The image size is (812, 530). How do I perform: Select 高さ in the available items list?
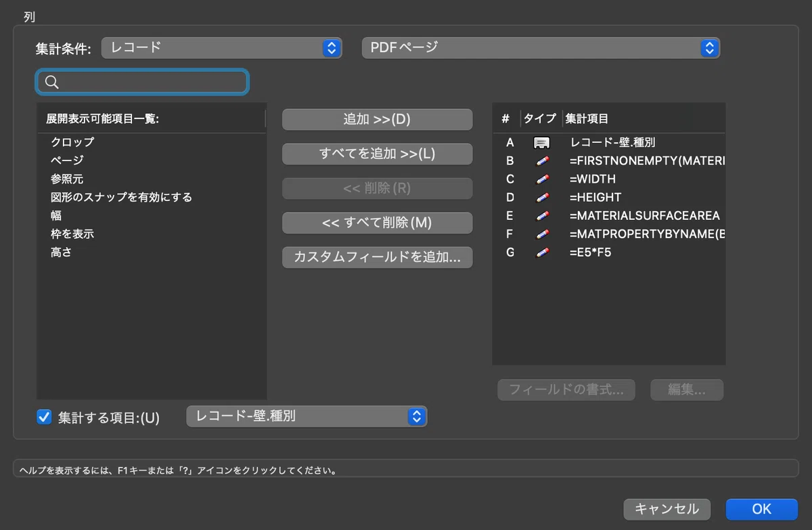(x=152, y=252)
